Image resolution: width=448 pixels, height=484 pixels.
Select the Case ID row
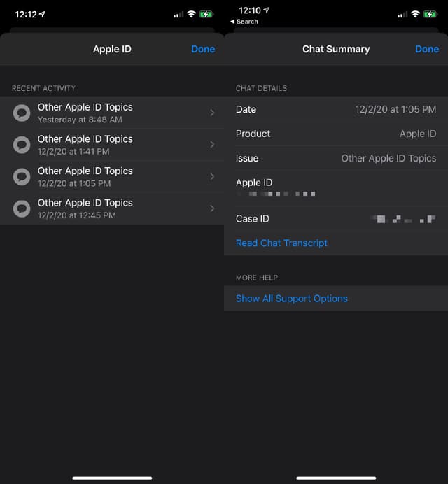click(x=336, y=219)
